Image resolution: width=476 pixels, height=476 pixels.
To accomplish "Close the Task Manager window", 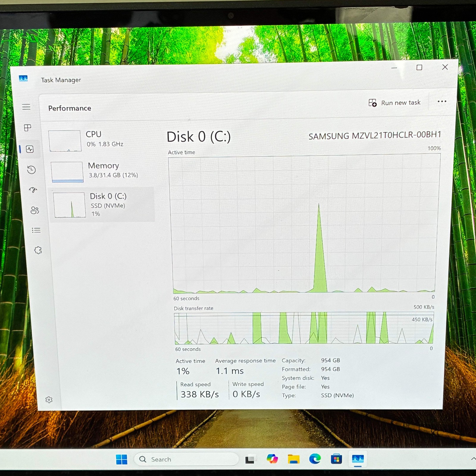I will [445, 67].
